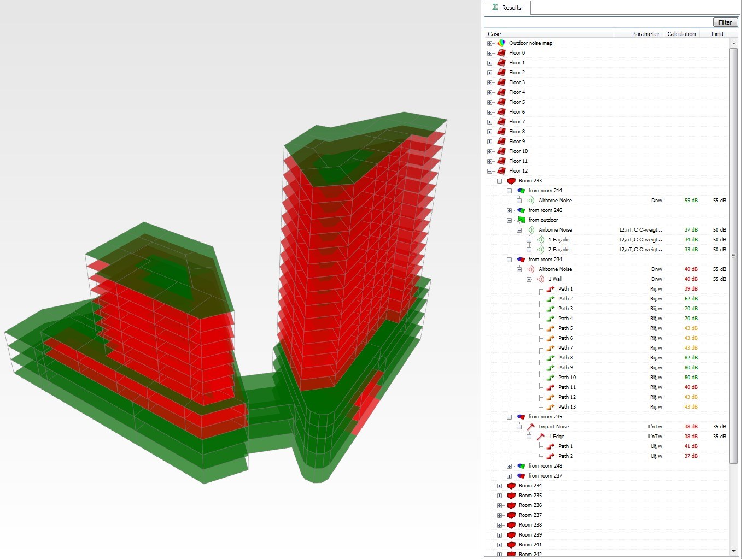The height and width of the screenshot is (560, 742).
Task: Click the 1 Edge hammer icon
Action: (x=540, y=437)
